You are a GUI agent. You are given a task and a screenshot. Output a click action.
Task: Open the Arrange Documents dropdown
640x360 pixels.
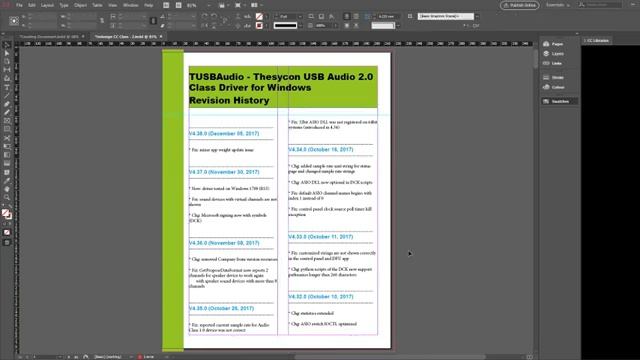tap(256, 5)
